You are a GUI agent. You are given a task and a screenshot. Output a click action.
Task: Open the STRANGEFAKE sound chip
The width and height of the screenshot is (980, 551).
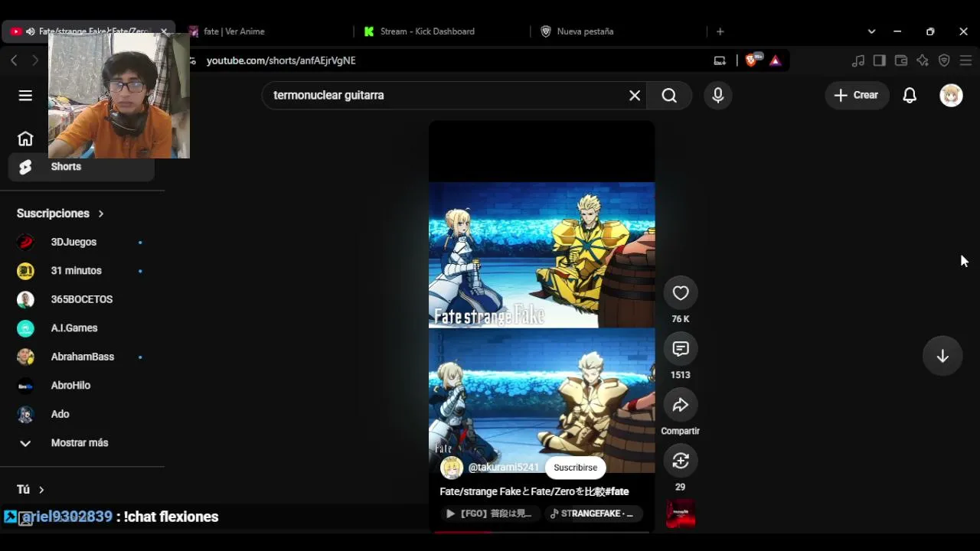click(593, 514)
